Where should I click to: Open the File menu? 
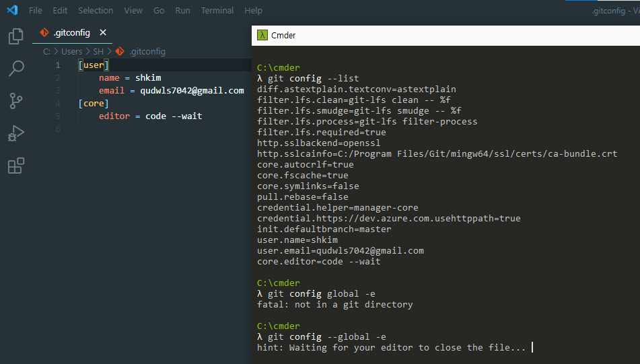[36, 11]
